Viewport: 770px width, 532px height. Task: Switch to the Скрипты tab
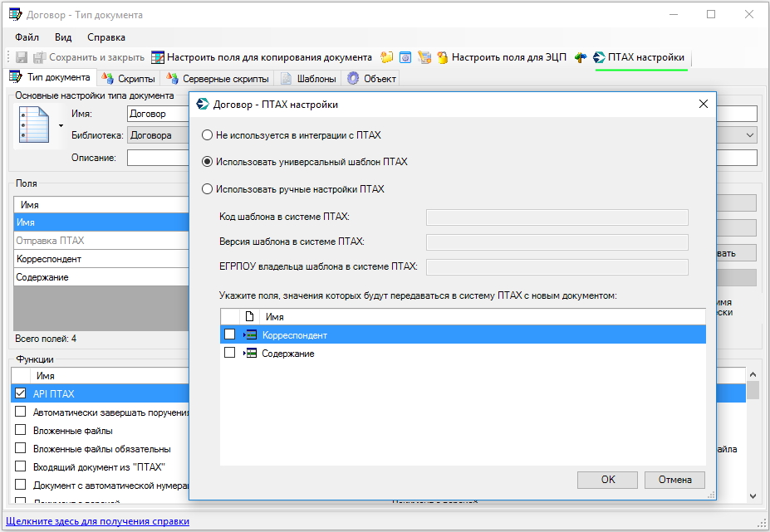129,79
